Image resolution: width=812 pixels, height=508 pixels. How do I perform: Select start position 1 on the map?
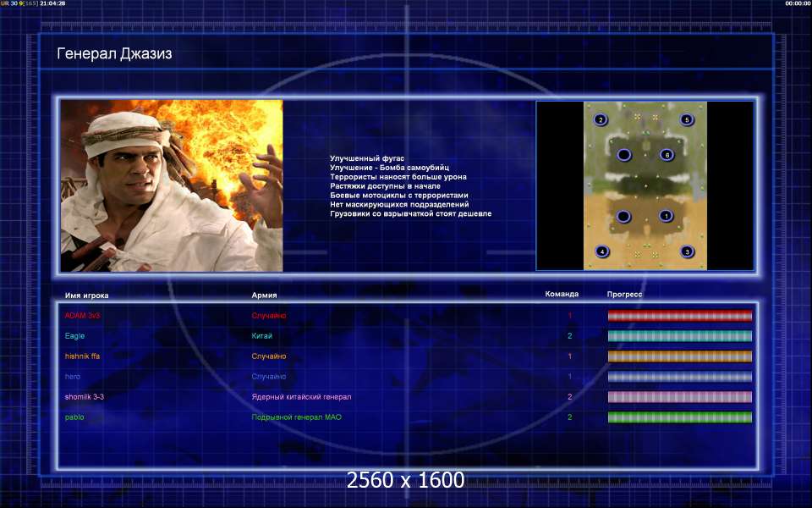point(667,216)
